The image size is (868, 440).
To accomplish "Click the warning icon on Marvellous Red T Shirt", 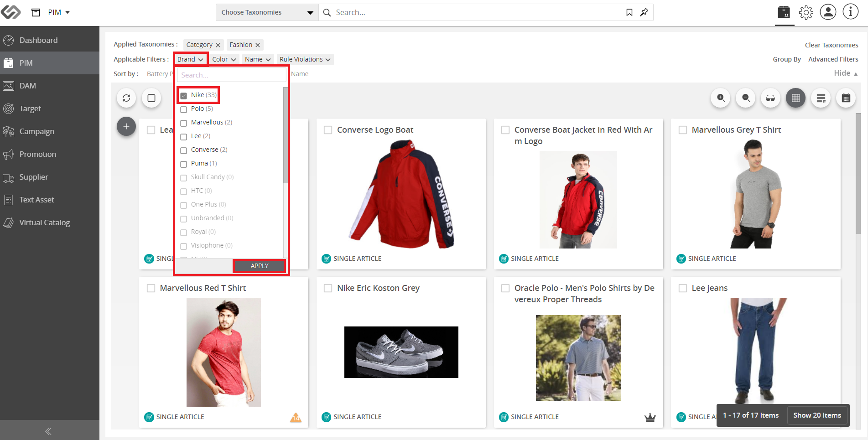I will click(x=296, y=417).
